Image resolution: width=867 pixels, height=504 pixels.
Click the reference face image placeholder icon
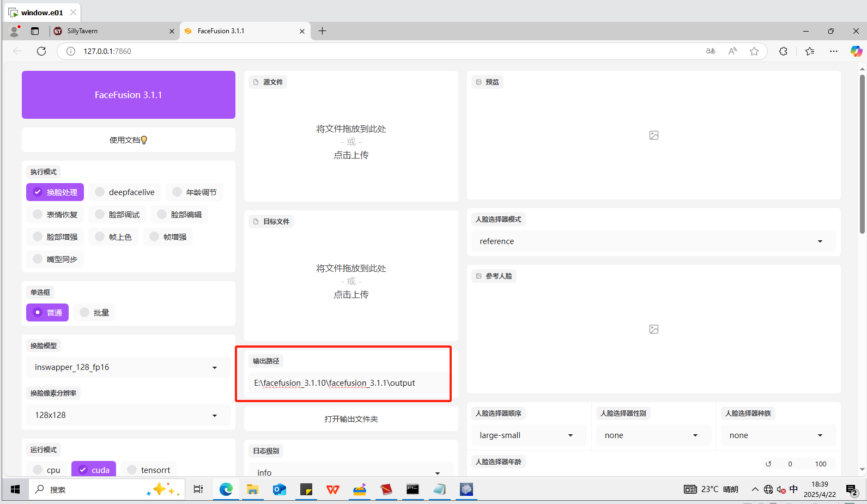[654, 329]
